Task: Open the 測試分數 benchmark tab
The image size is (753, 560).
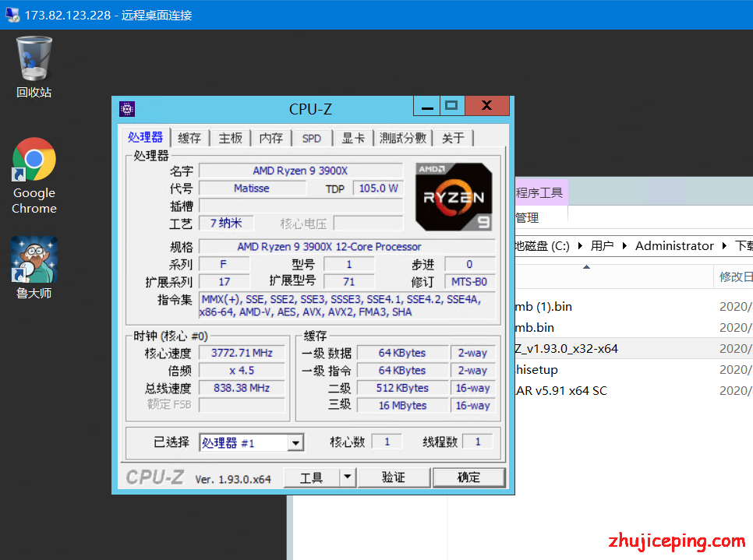Action: [x=403, y=138]
